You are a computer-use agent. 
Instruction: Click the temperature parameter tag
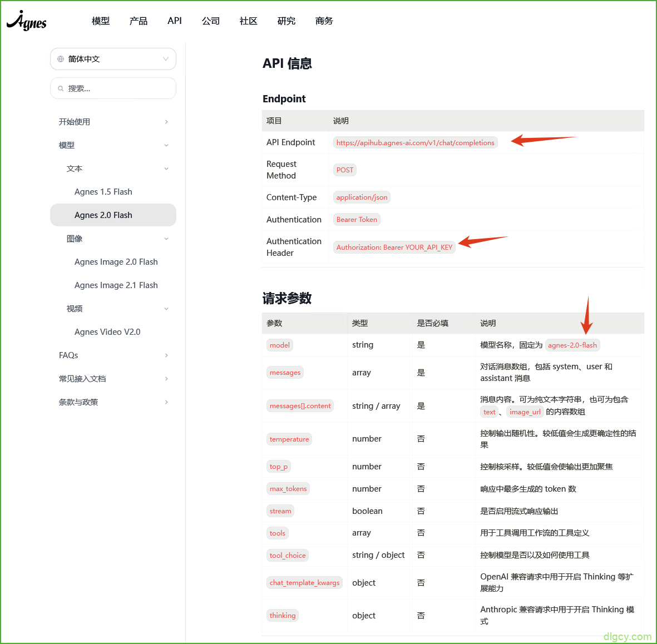289,439
